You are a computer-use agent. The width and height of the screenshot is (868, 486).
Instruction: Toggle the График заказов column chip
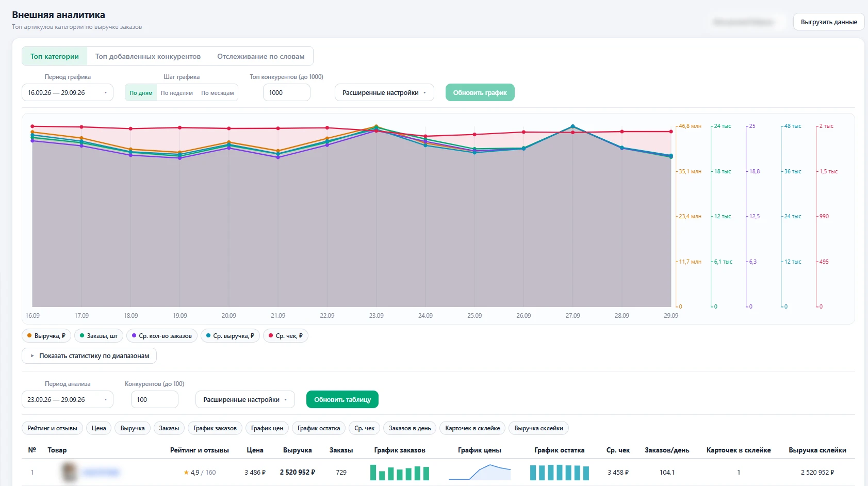pos(215,428)
